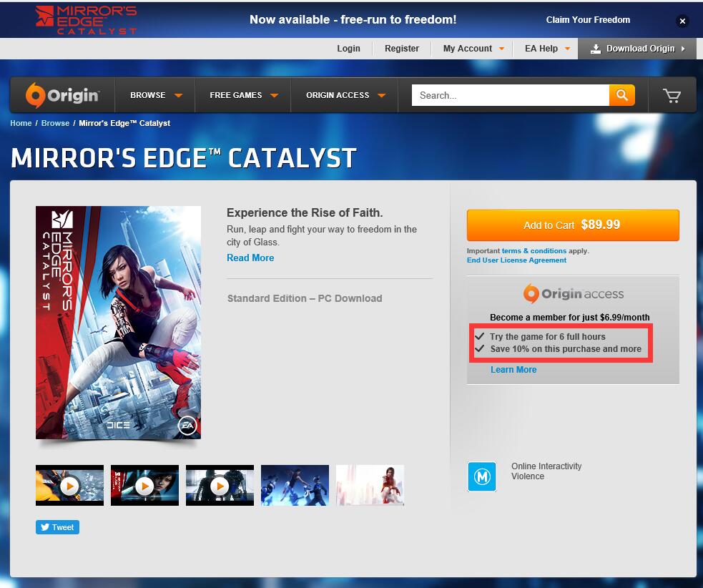Image resolution: width=703 pixels, height=588 pixels.
Task: Click the 'Online Interactivity' rating descriptor
Action: tap(546, 466)
